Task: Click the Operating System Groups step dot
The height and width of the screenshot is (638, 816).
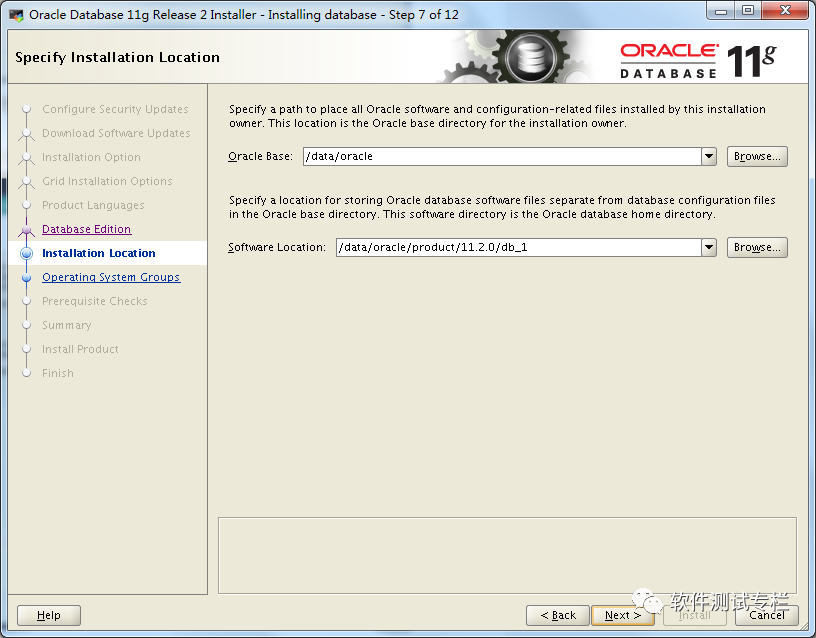Action: click(27, 277)
